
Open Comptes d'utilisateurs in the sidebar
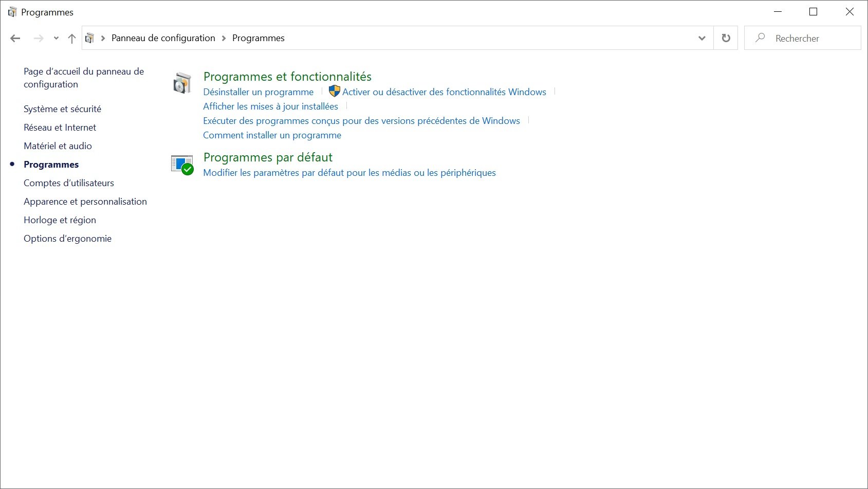coord(69,183)
